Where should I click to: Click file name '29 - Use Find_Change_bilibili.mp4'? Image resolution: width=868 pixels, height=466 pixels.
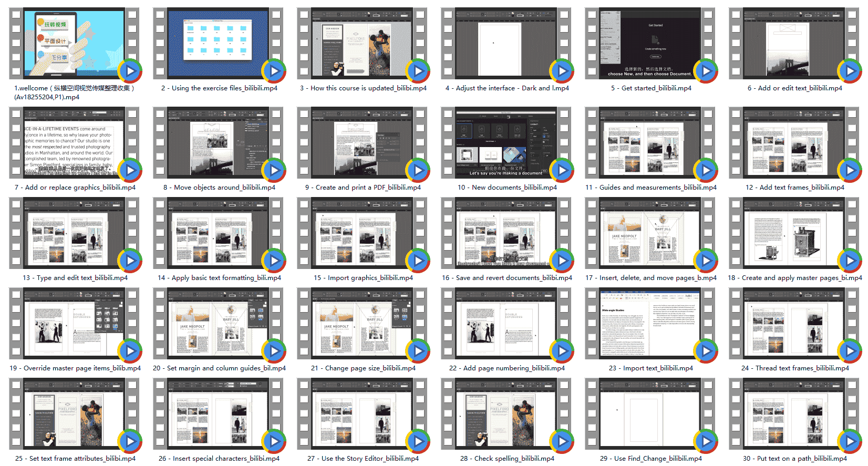651,459
